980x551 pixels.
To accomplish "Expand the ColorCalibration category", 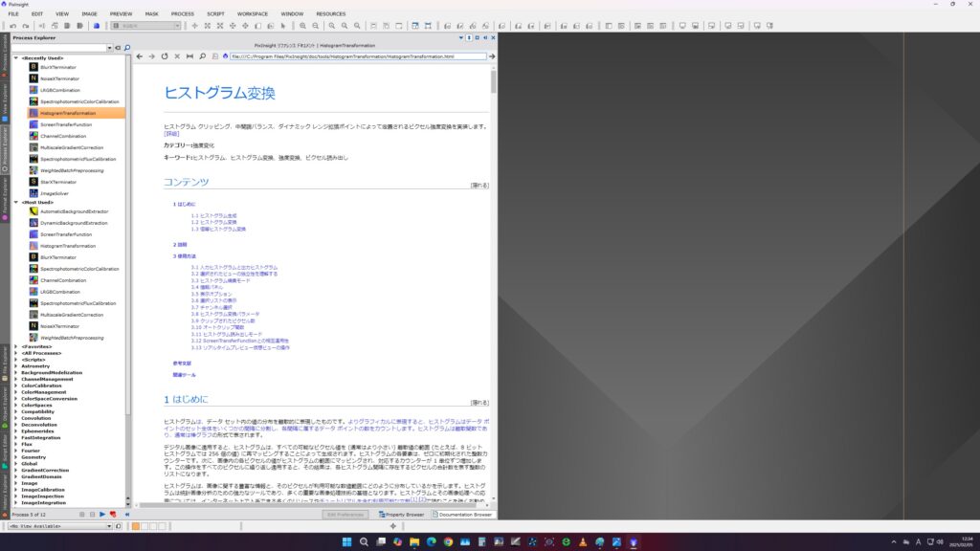I will pyautogui.click(x=16, y=386).
